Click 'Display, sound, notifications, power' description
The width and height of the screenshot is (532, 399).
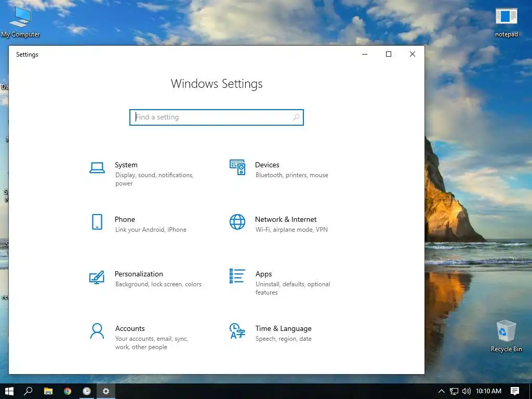(x=154, y=179)
